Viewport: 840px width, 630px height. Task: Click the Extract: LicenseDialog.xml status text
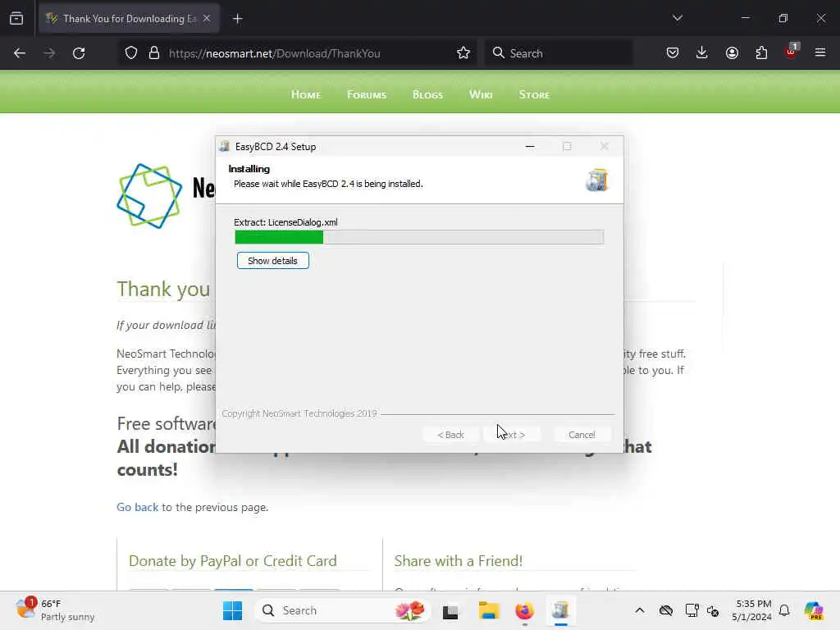tap(285, 222)
